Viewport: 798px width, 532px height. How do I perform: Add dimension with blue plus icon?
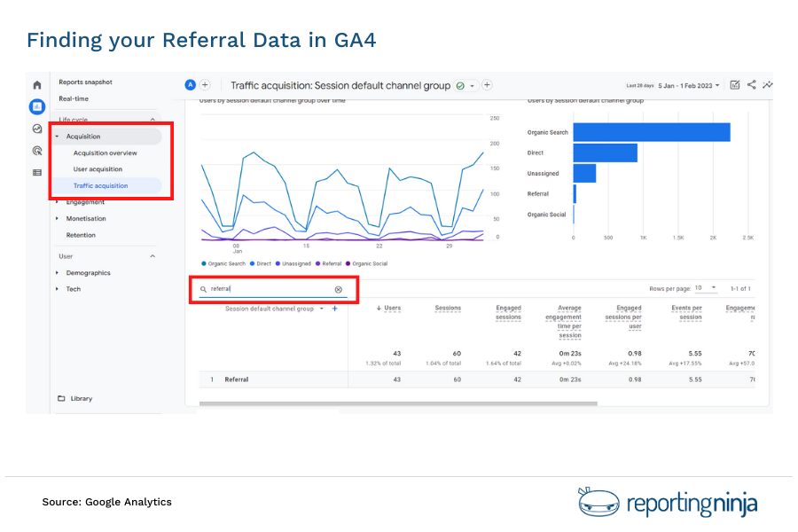[x=335, y=309]
